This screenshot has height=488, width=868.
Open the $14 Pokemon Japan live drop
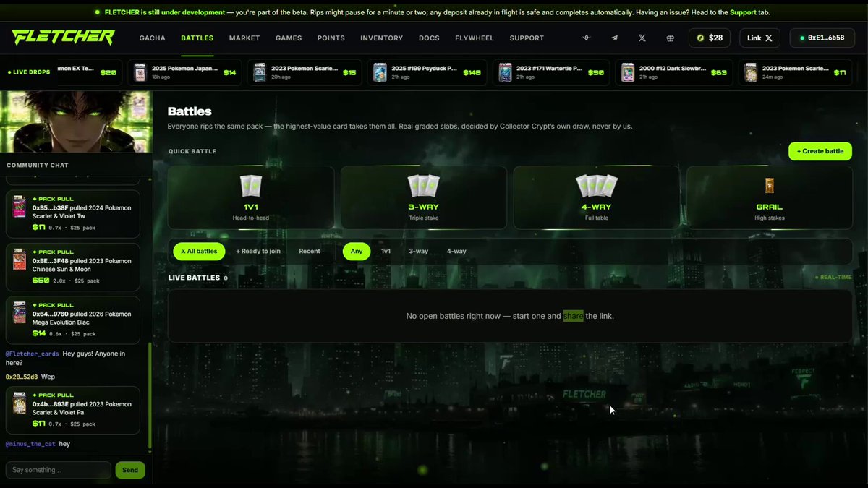tap(184, 72)
